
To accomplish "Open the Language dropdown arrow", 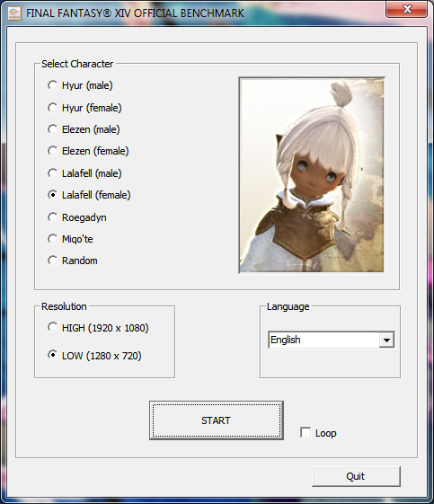I will point(386,340).
